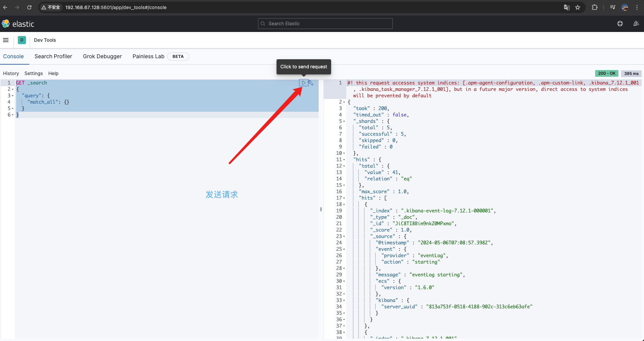Viewport: 644px width, 341px height.
Task: Click the 200 - OK status badge
Action: click(607, 73)
